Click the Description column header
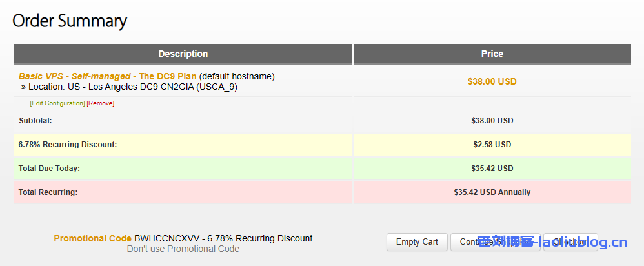 (183, 54)
